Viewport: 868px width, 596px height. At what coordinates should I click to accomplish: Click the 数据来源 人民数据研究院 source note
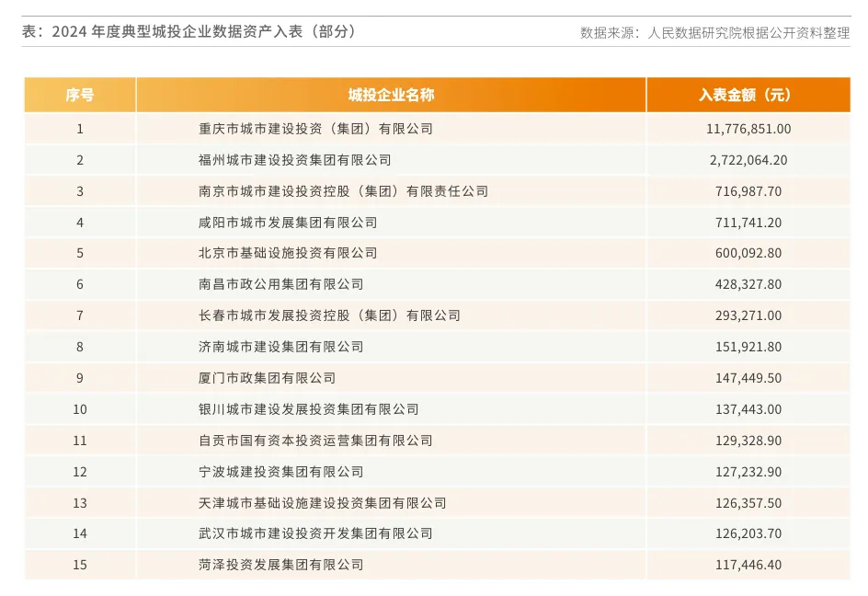[x=714, y=32]
